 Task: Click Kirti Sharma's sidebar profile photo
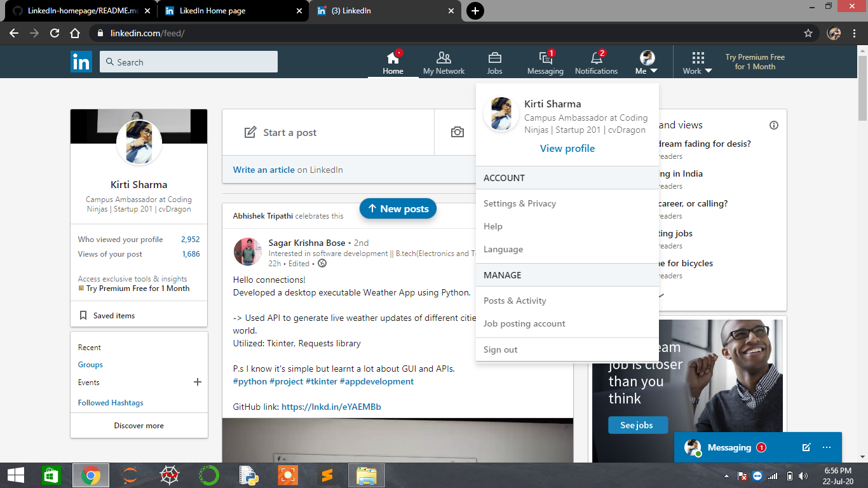tap(139, 142)
